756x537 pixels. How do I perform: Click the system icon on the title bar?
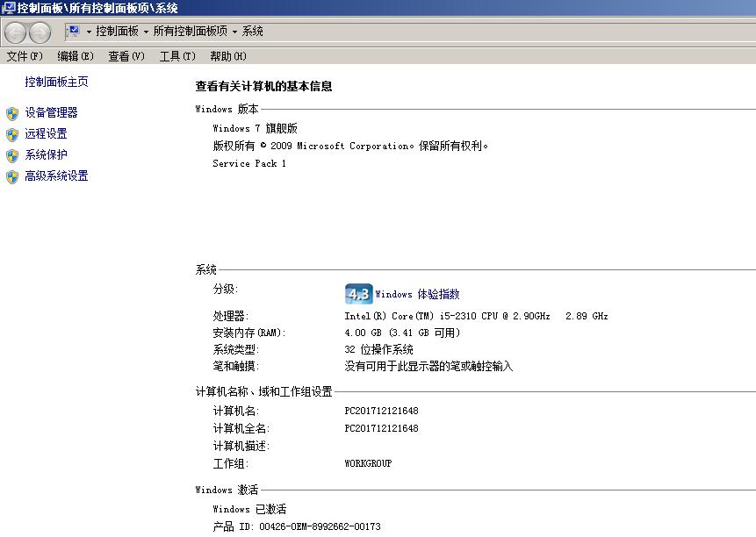point(8,8)
